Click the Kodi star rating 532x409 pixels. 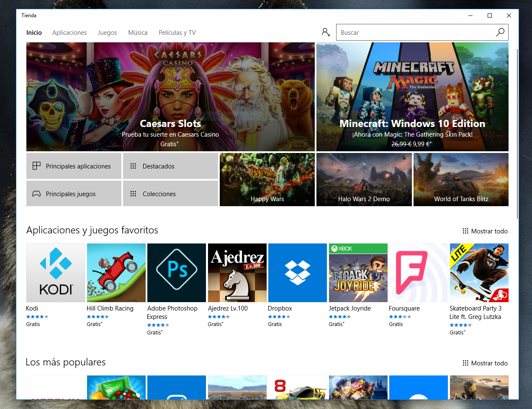tap(37, 317)
